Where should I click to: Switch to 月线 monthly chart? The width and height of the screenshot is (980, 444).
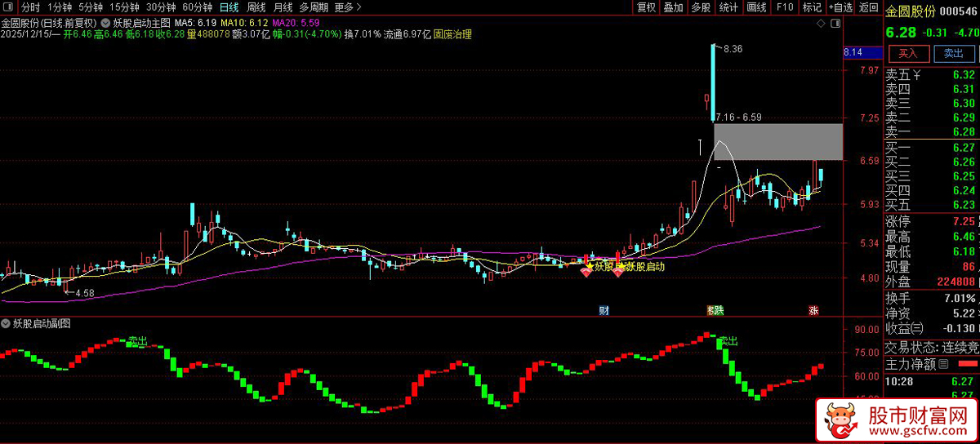[283, 7]
